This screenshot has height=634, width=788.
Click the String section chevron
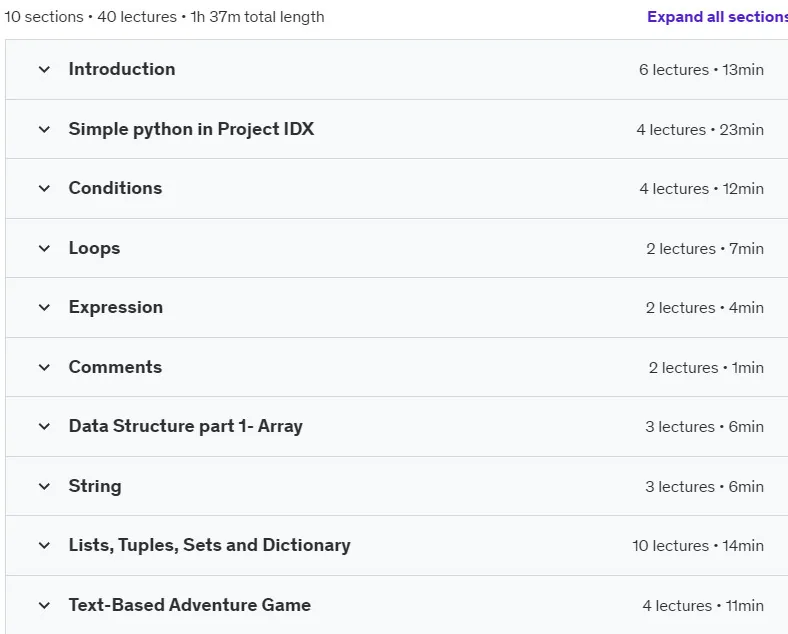44,486
